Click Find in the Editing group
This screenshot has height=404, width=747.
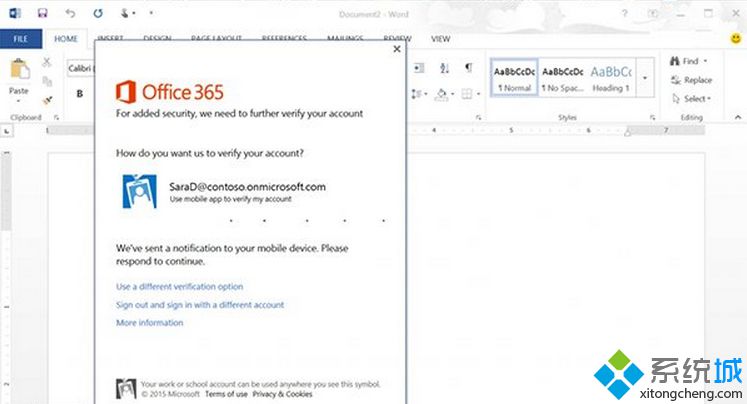click(x=685, y=61)
